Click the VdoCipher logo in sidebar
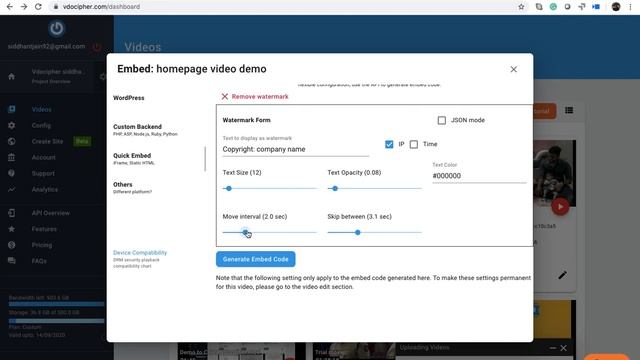The image size is (640, 360). point(56,28)
